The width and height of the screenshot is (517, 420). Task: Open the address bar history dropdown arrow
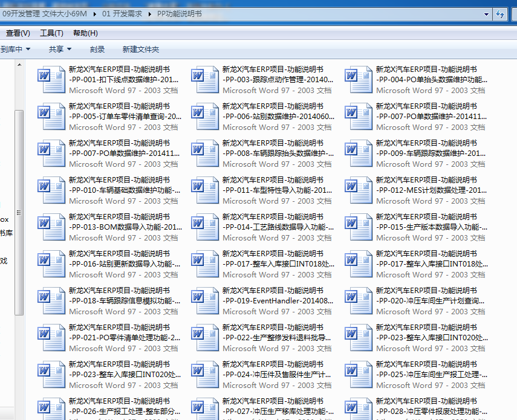(x=486, y=14)
